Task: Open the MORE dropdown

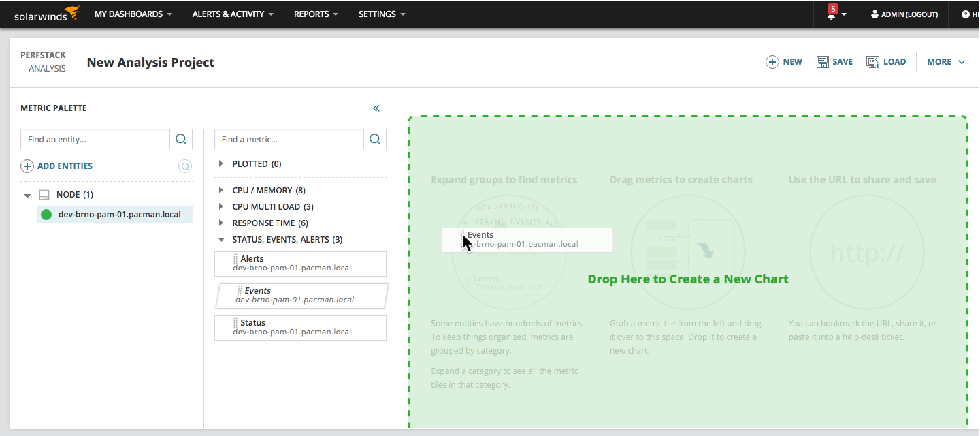Action: [946, 62]
